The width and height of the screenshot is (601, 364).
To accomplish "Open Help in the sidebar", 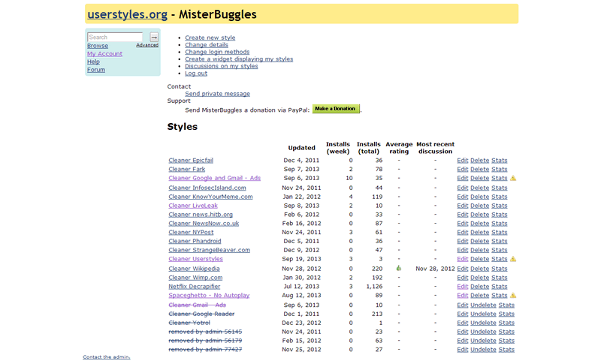I will (93, 62).
